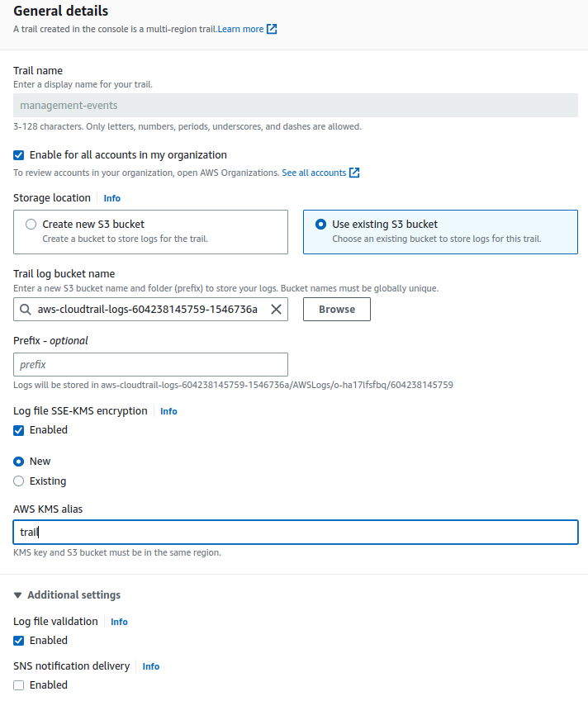
Task: Choose the New KMS key radio button
Action: [x=19, y=462]
